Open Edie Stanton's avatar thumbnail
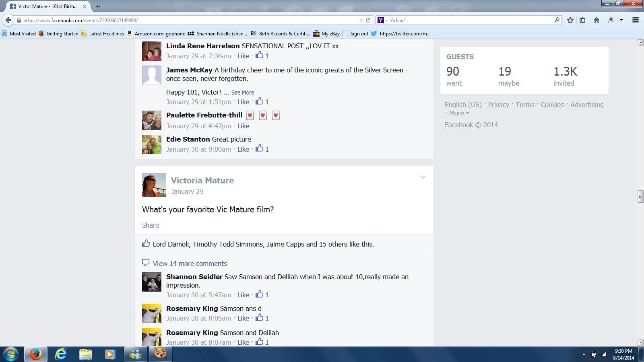 (x=152, y=144)
